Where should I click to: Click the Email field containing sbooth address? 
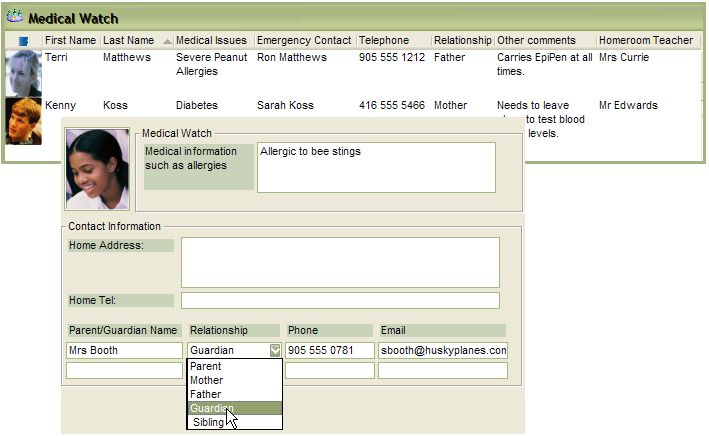442,351
